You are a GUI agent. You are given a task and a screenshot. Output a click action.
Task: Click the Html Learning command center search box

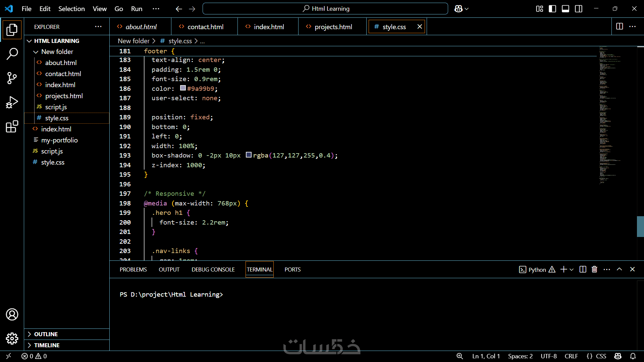(325, 9)
